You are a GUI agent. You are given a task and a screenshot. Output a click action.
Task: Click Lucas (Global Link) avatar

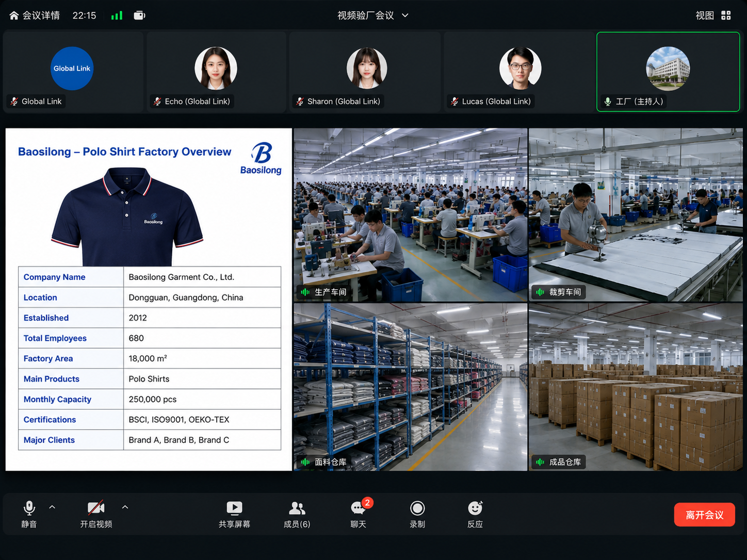click(x=521, y=69)
